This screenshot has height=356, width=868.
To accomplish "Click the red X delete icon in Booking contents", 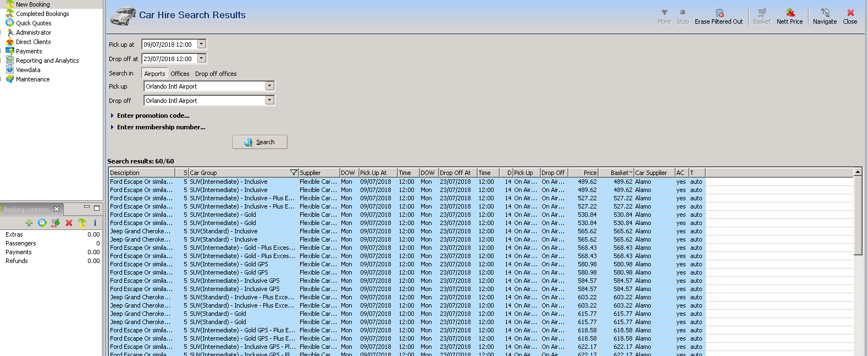I will 69,223.
